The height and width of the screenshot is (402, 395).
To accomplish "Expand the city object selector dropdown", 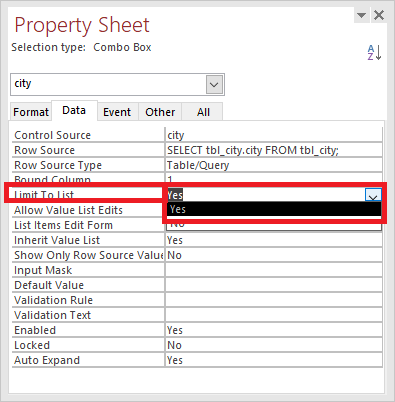I will point(214,84).
